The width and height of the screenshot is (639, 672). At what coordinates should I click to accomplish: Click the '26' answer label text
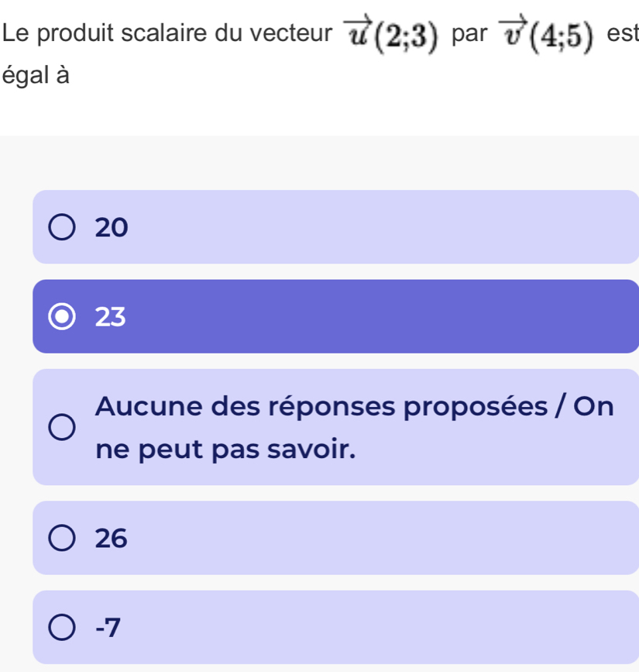pyautogui.click(x=110, y=538)
